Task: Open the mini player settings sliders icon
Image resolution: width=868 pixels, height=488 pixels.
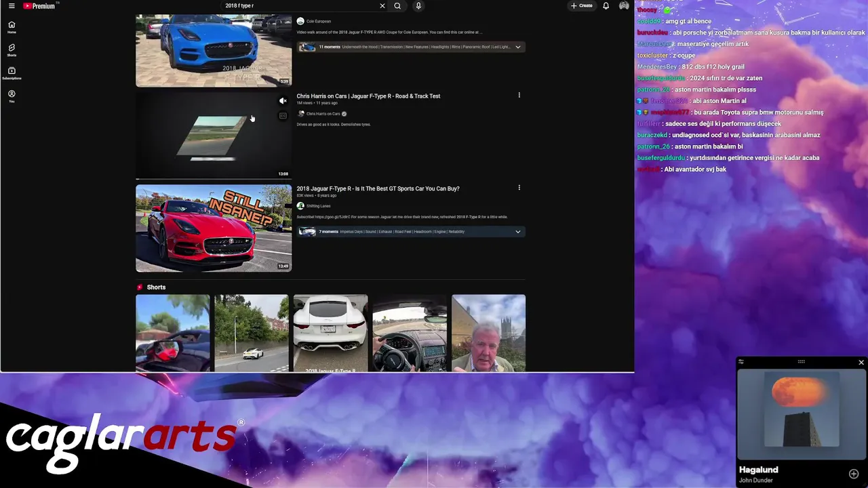Action: coord(741,362)
